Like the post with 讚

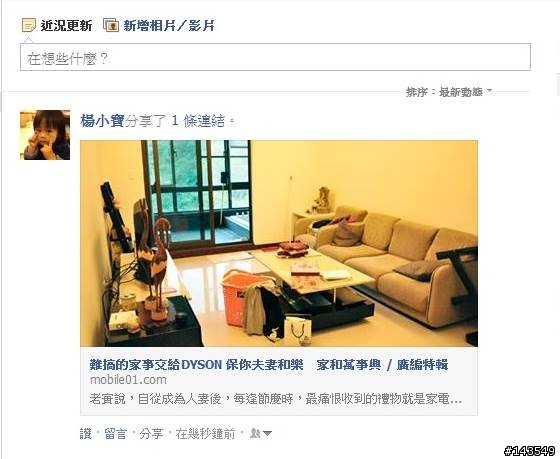click(86, 434)
